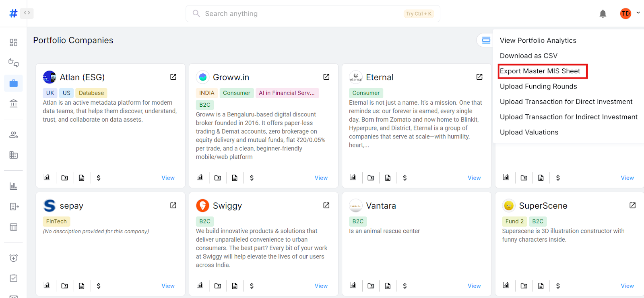Select Upload Funding Rounds menu item
Viewport: 644px width, 298px height.
point(538,87)
